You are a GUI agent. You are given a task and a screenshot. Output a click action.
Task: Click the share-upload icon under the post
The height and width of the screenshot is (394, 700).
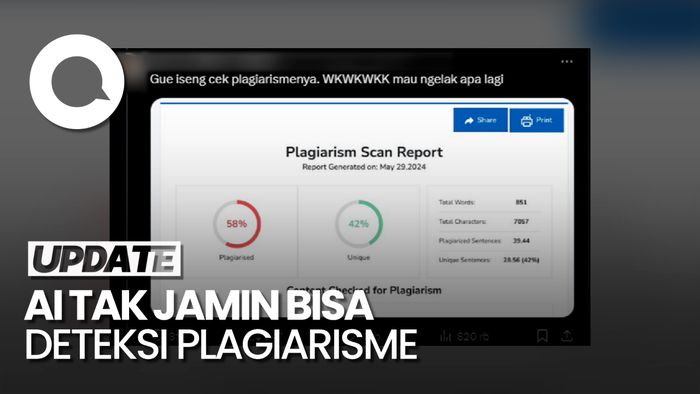[567, 336]
